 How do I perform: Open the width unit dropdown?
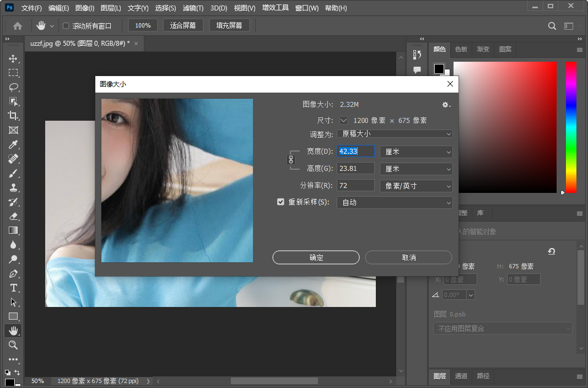416,152
